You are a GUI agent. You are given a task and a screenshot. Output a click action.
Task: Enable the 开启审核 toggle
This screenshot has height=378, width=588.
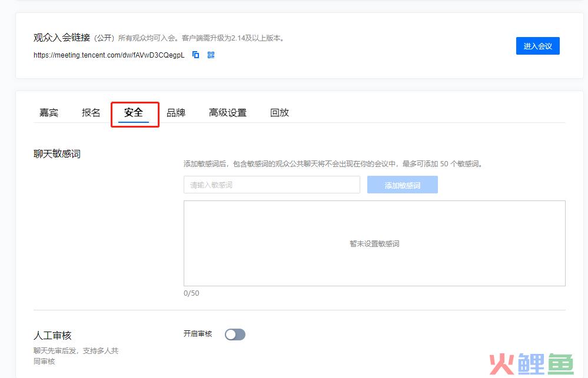pyautogui.click(x=235, y=334)
